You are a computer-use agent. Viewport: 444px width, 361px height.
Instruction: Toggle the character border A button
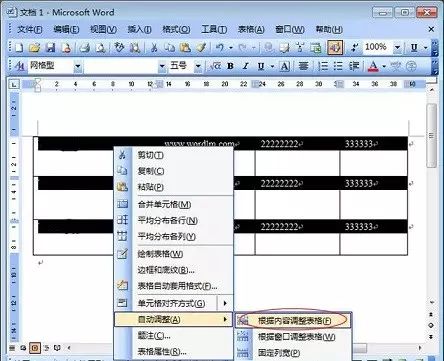coord(284,66)
